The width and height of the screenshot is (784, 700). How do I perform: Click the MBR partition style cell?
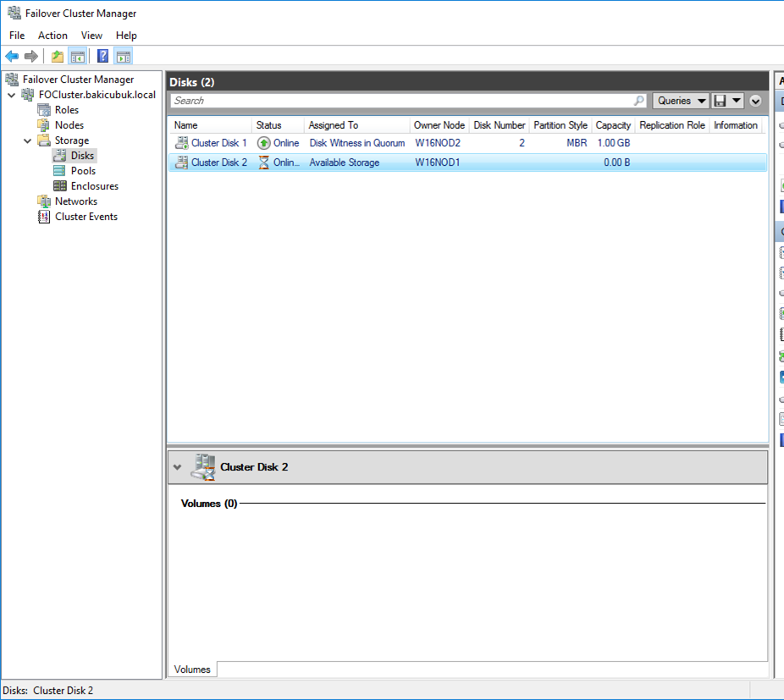(x=577, y=143)
